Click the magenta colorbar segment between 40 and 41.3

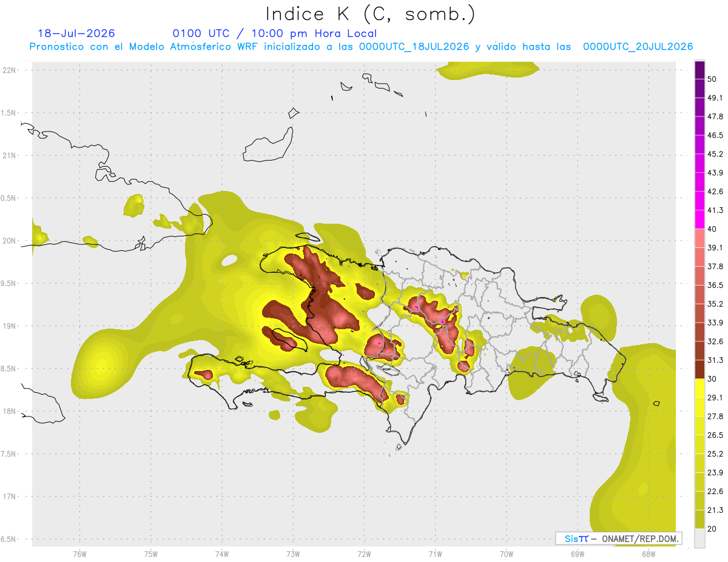point(699,220)
